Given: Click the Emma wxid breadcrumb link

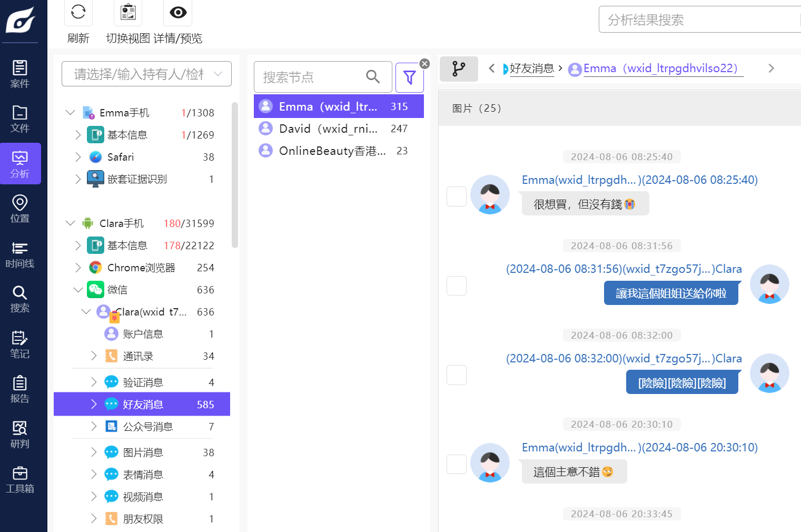Looking at the screenshot, I should point(660,68).
